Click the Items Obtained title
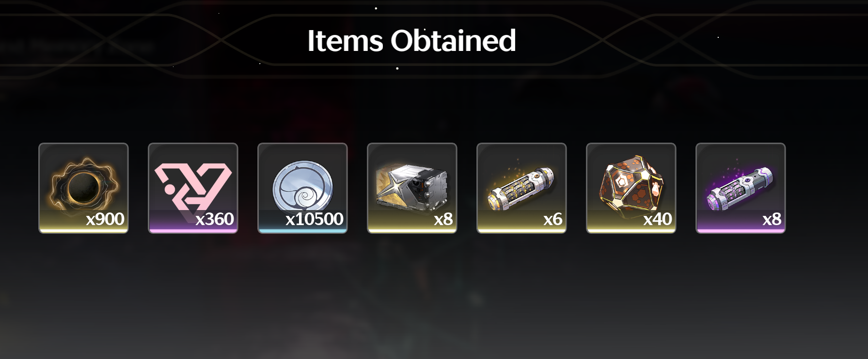 pos(411,40)
